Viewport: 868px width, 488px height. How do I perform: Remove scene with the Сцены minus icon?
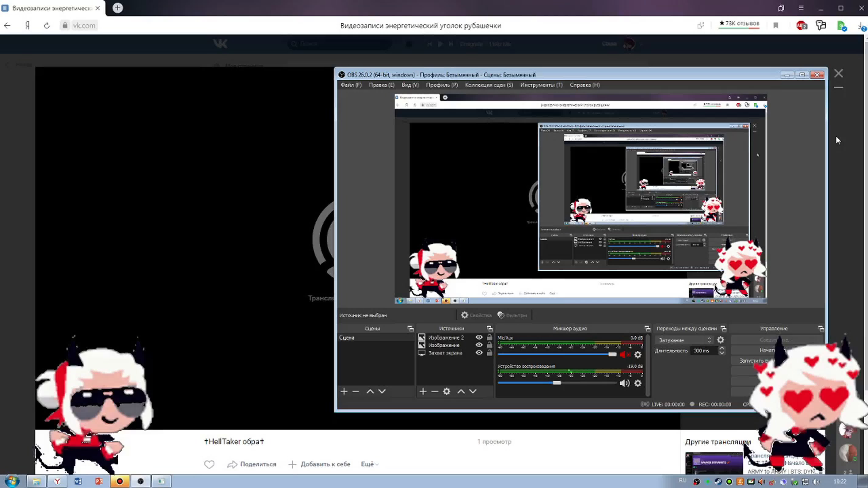(x=356, y=391)
